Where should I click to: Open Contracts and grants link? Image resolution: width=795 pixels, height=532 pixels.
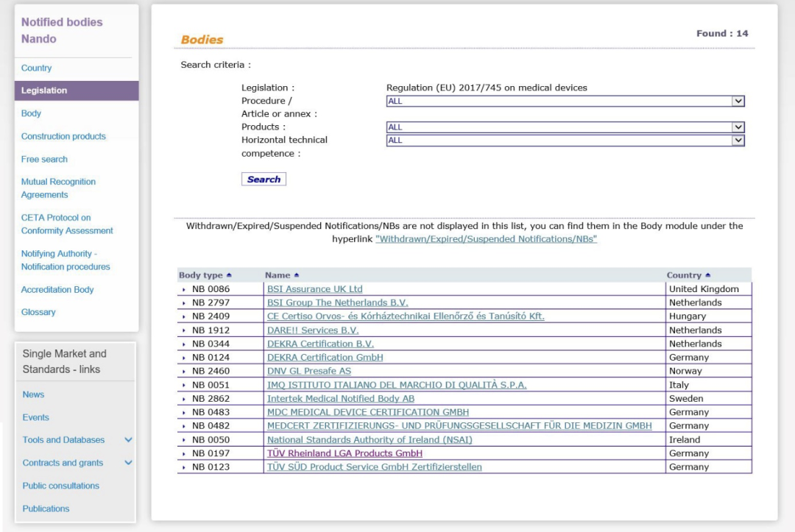63,463
